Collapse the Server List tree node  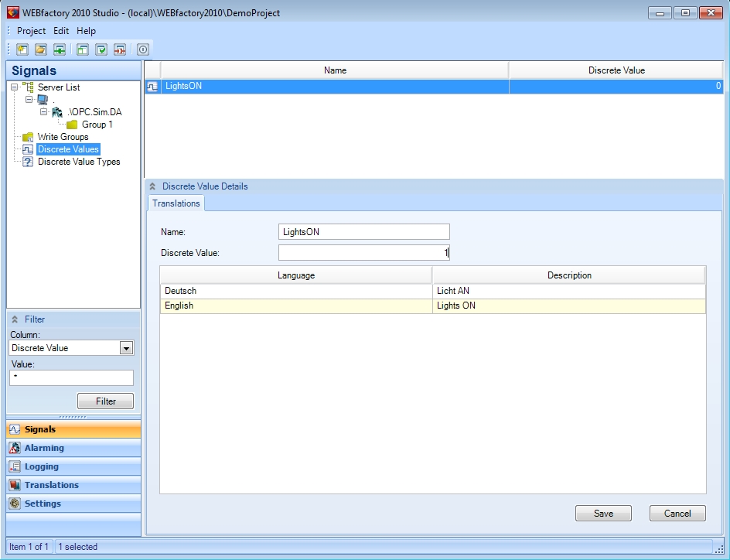(x=15, y=87)
